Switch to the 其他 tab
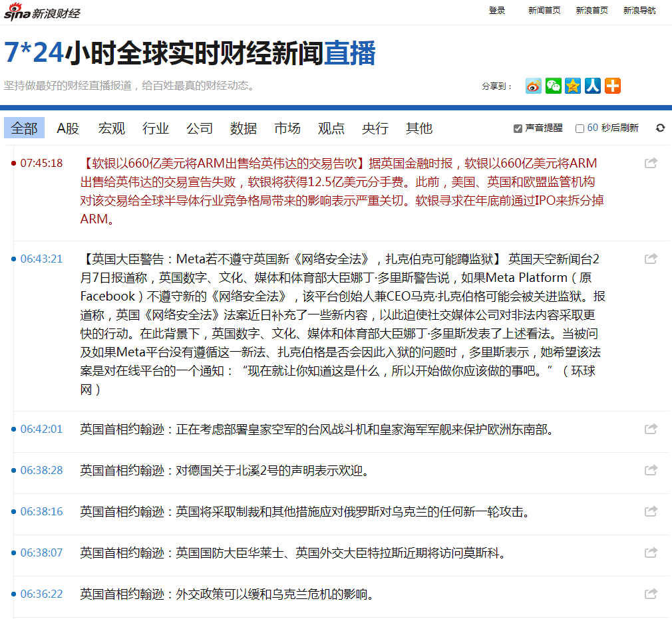Viewport: 672px width, 619px height. coord(419,128)
